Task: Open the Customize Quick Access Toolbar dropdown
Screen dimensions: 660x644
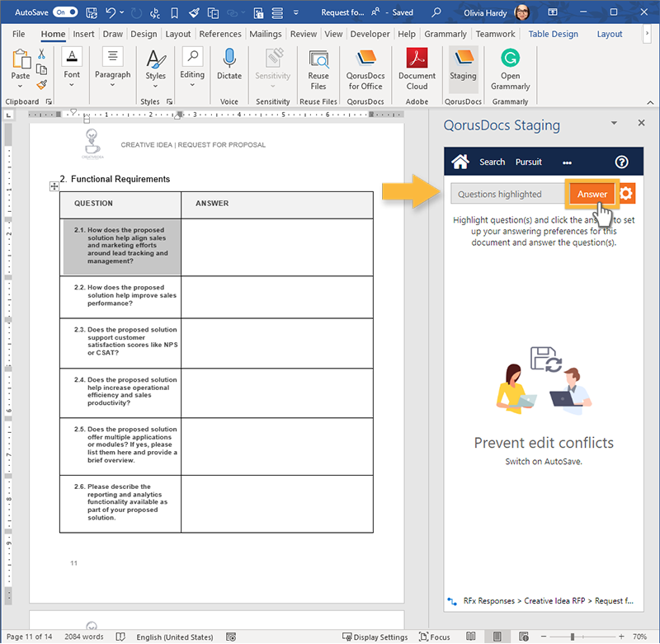Action: (x=296, y=12)
